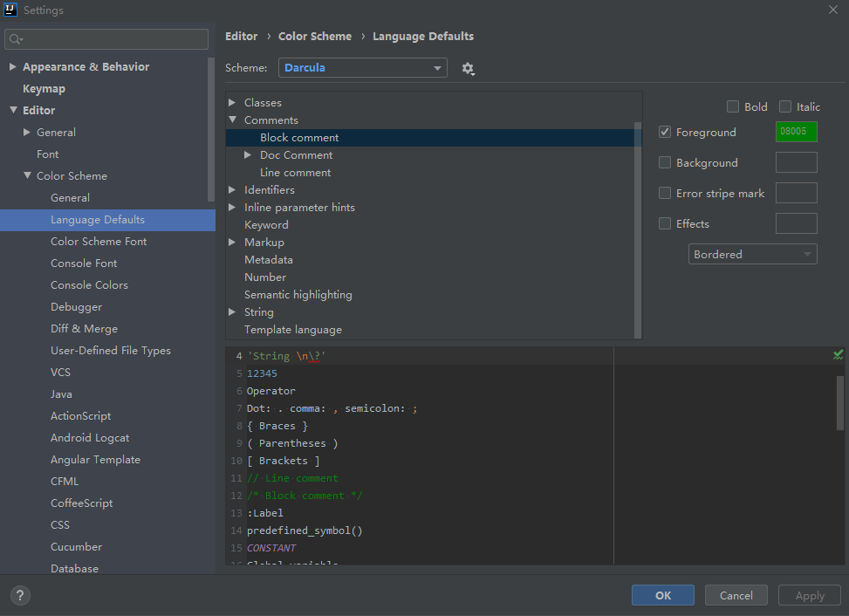Enable the Italic checkbox
The width and height of the screenshot is (849, 616).
(x=785, y=106)
